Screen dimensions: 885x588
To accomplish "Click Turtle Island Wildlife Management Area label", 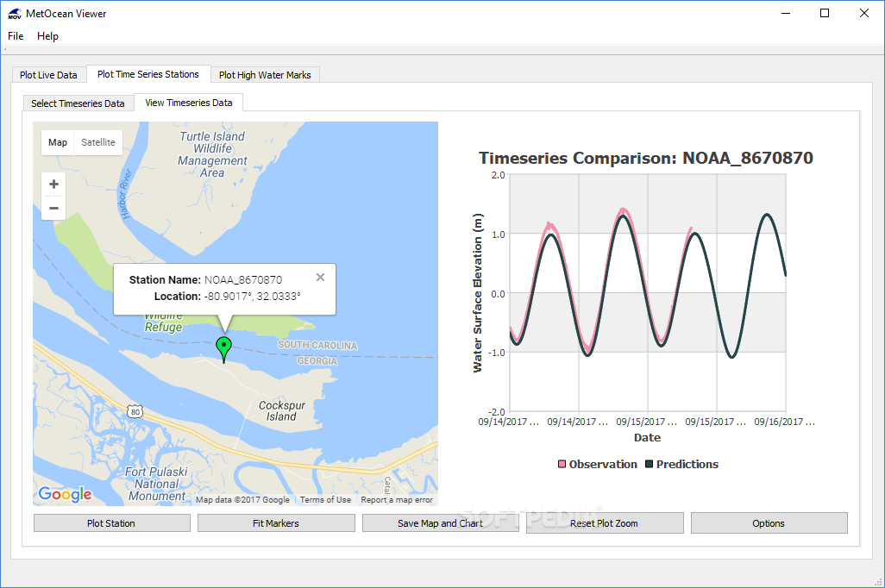I will (212, 154).
